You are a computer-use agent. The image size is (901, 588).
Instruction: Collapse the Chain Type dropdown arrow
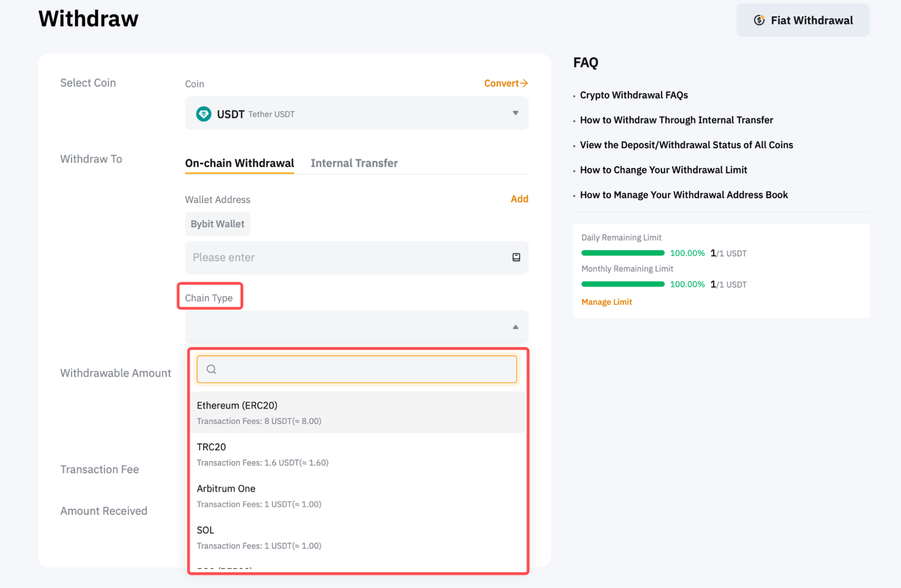(x=515, y=327)
